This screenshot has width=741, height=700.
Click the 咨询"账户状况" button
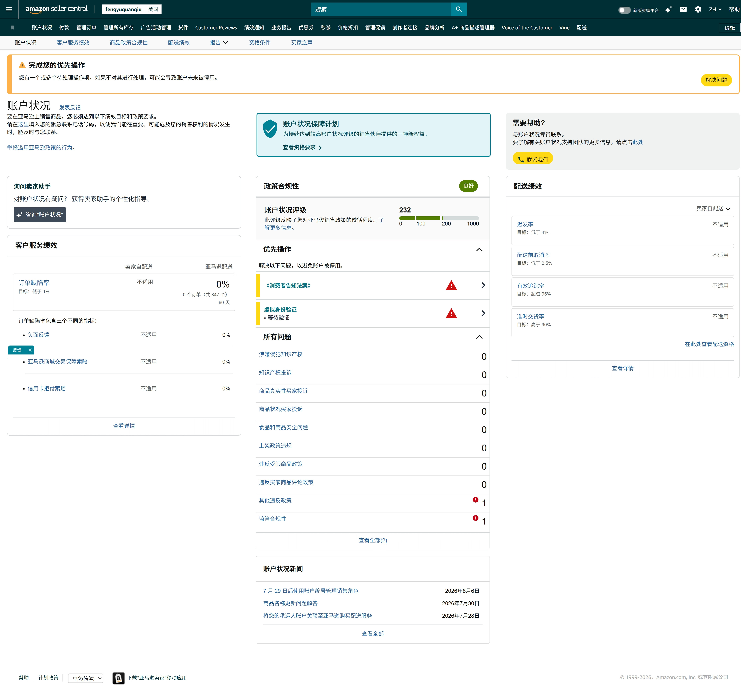(x=40, y=215)
